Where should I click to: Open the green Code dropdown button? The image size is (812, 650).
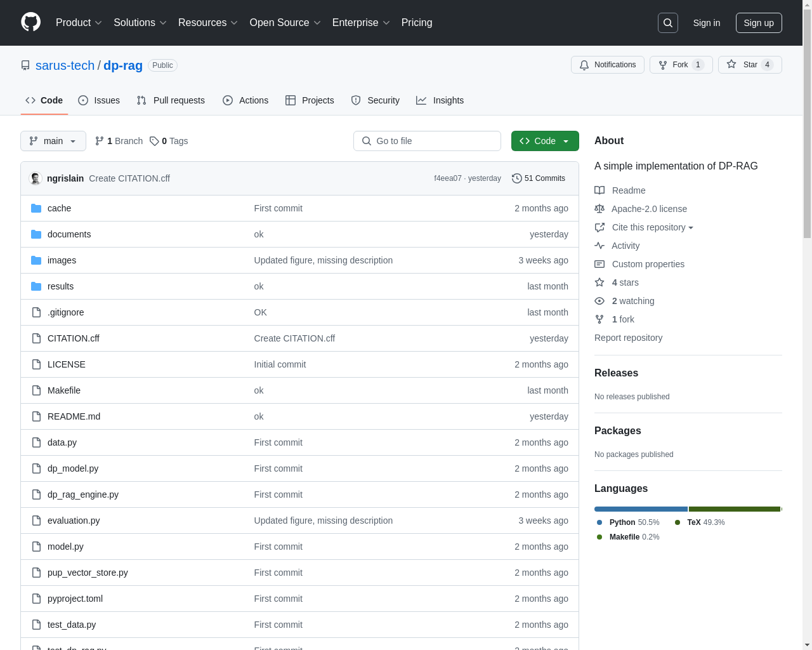[x=545, y=141]
